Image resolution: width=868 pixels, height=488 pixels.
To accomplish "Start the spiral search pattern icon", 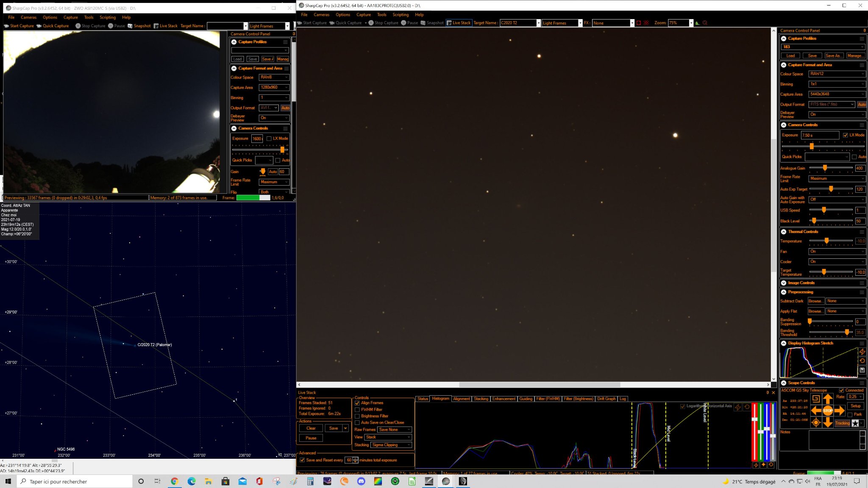I will click(x=816, y=399).
